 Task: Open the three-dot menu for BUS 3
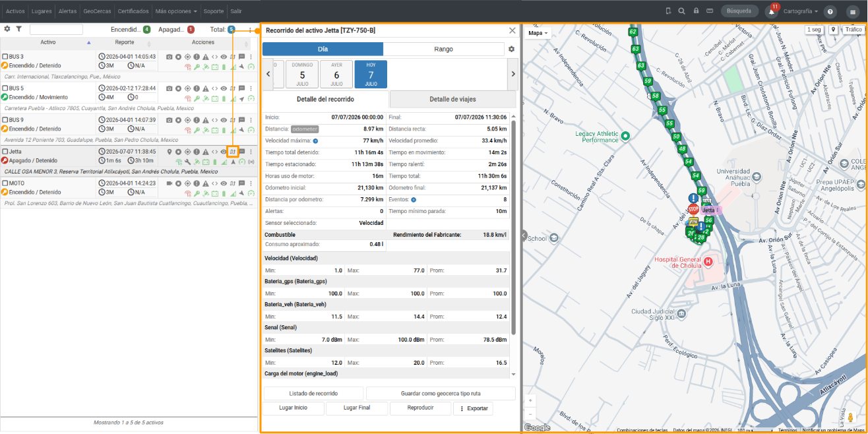[251, 57]
